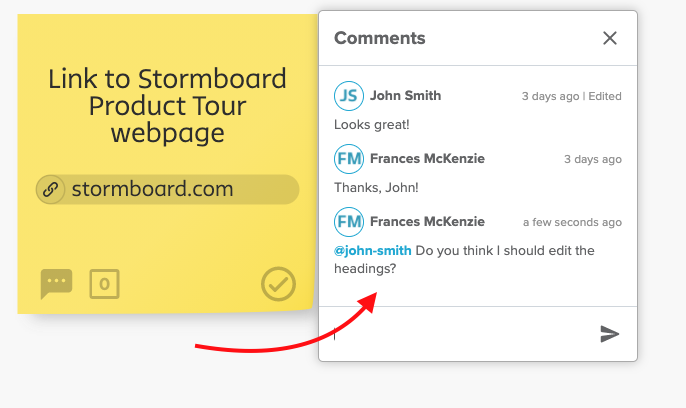
Task: Click the vote count box showing 0
Action: pyautogui.click(x=104, y=284)
